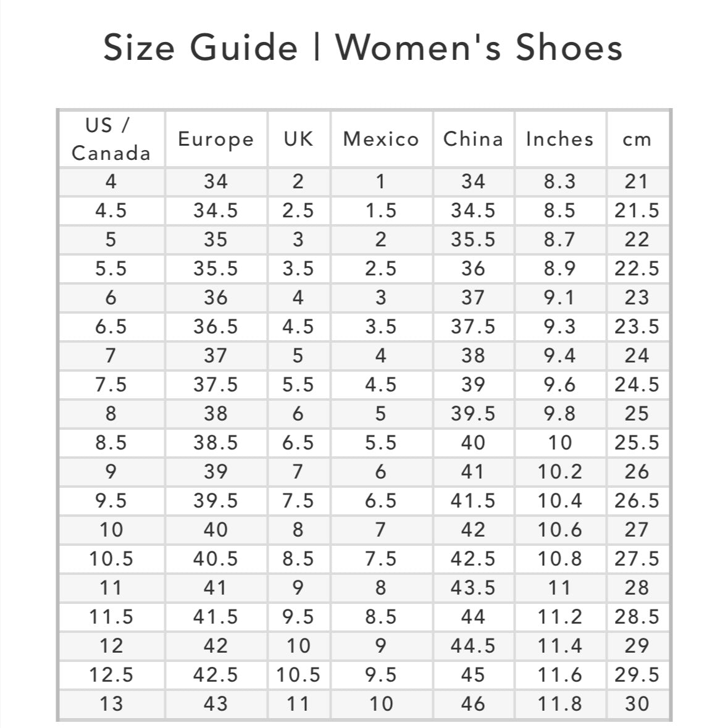Viewport: 728px width, 728px height.
Task: Click the 9.4 inches cell
Action: pos(559,356)
